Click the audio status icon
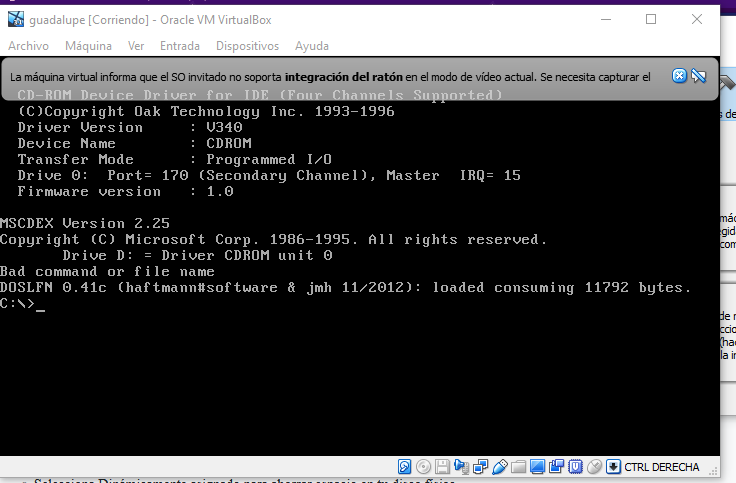This screenshot has height=483, width=736. 461,466
